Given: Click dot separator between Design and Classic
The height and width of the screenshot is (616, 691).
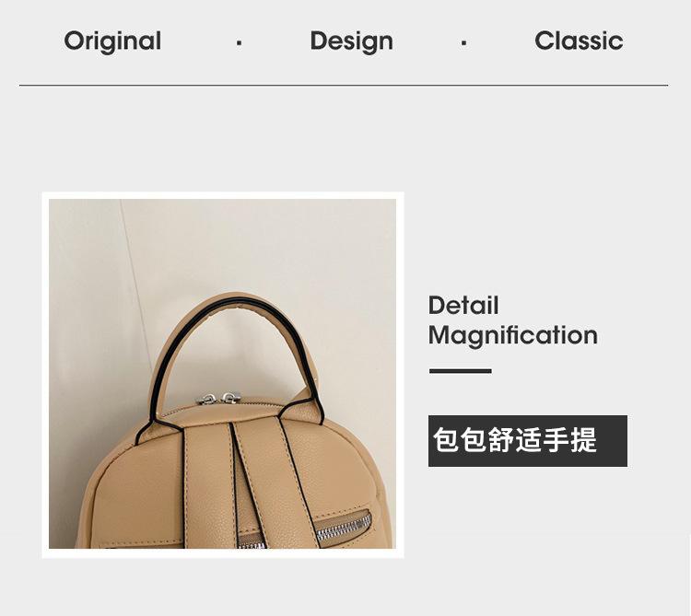Looking at the screenshot, I should click(x=463, y=42).
